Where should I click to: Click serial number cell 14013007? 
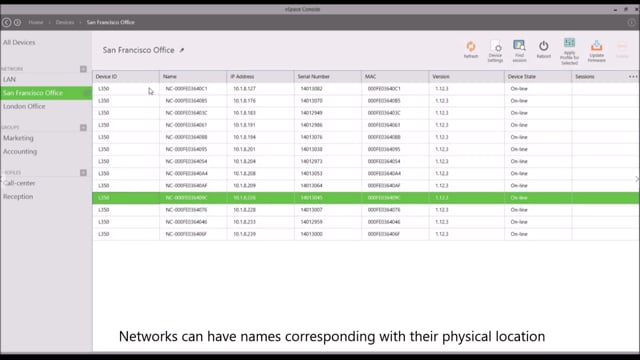pos(311,210)
